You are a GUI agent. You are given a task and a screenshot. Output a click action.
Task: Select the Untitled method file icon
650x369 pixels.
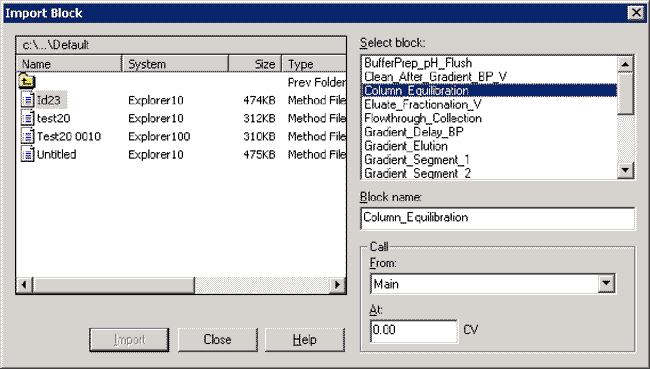coord(27,154)
